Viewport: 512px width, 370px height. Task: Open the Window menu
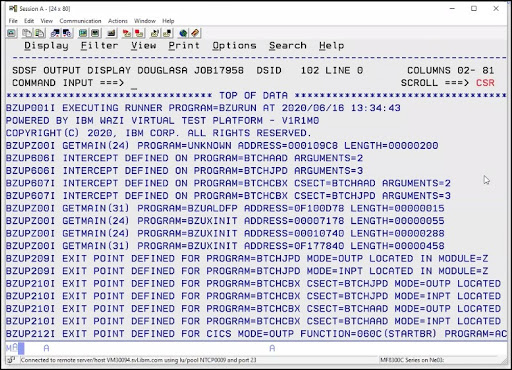145,21
